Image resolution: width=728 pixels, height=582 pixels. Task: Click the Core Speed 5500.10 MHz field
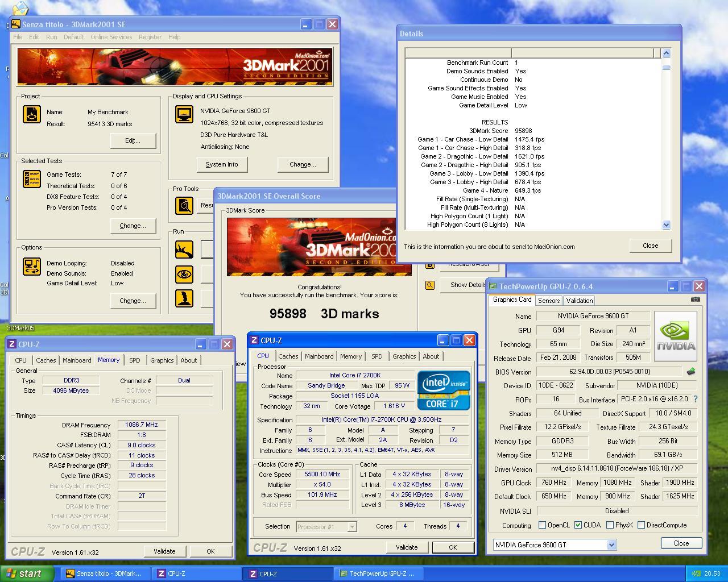[322, 474]
